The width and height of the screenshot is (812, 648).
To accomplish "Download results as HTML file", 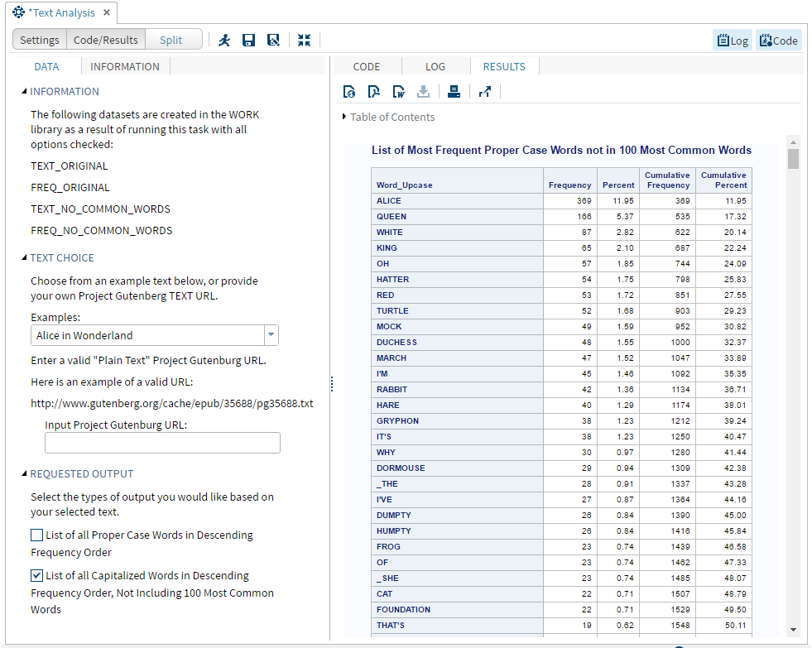I will pyautogui.click(x=349, y=92).
